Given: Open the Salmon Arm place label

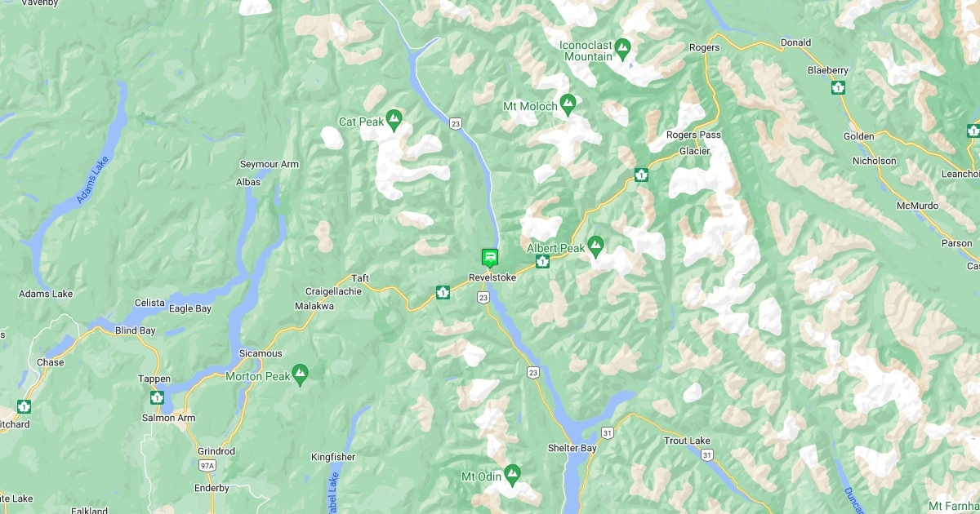Looking at the screenshot, I should (170, 419).
